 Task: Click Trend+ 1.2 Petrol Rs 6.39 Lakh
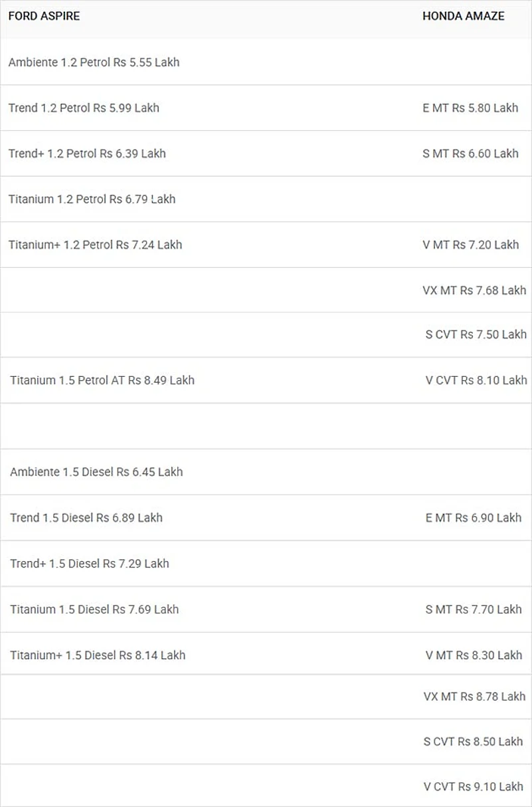[87, 154]
